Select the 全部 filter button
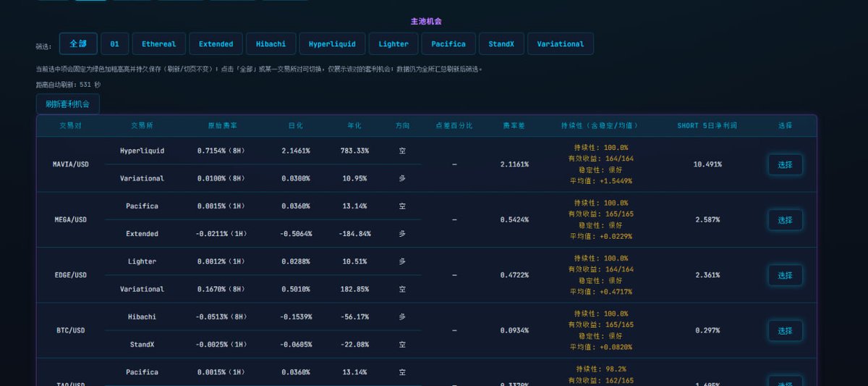This screenshot has height=386, width=868. click(x=78, y=43)
